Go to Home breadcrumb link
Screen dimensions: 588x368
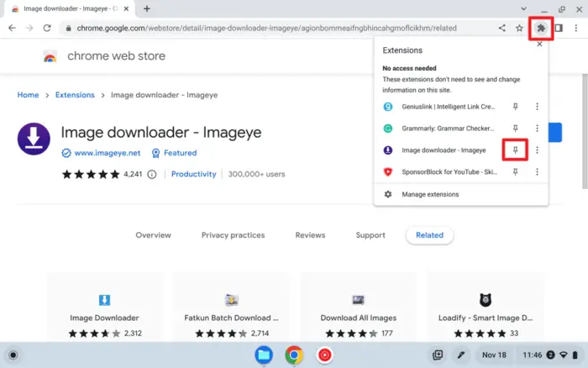pyautogui.click(x=28, y=95)
